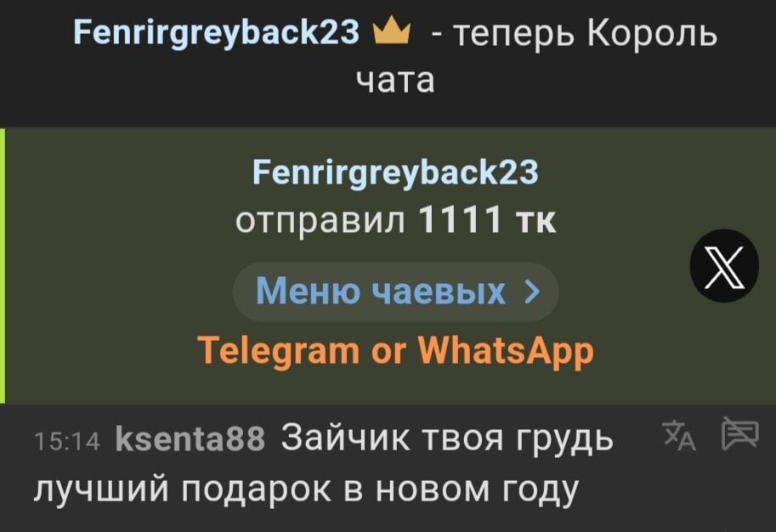Translate the ksenta88 message
The width and height of the screenshot is (776, 532).
point(679,435)
